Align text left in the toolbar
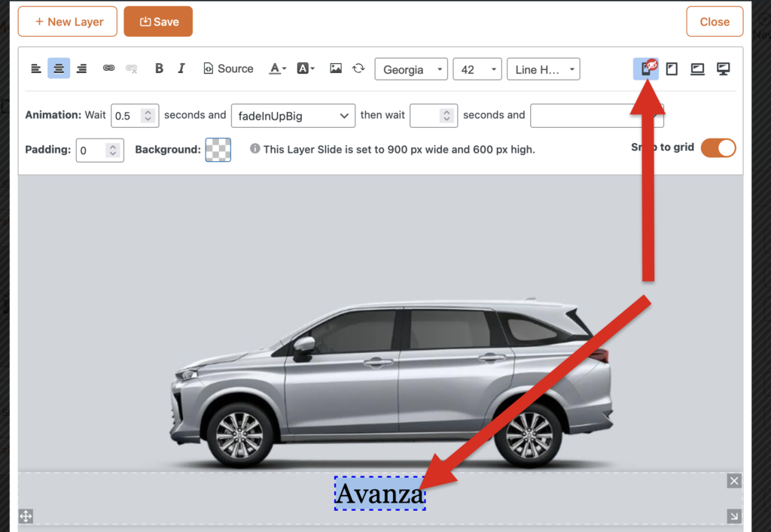This screenshot has height=532, width=771. [x=36, y=68]
